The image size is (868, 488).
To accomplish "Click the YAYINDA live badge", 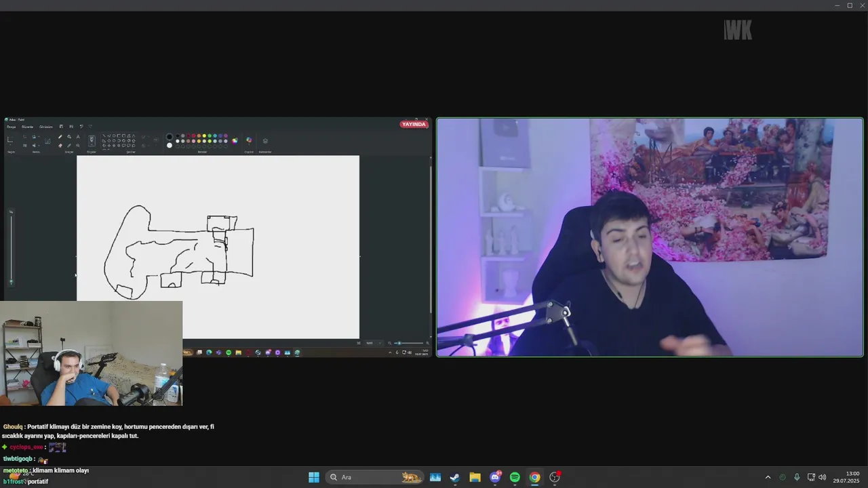I will 414,124.
